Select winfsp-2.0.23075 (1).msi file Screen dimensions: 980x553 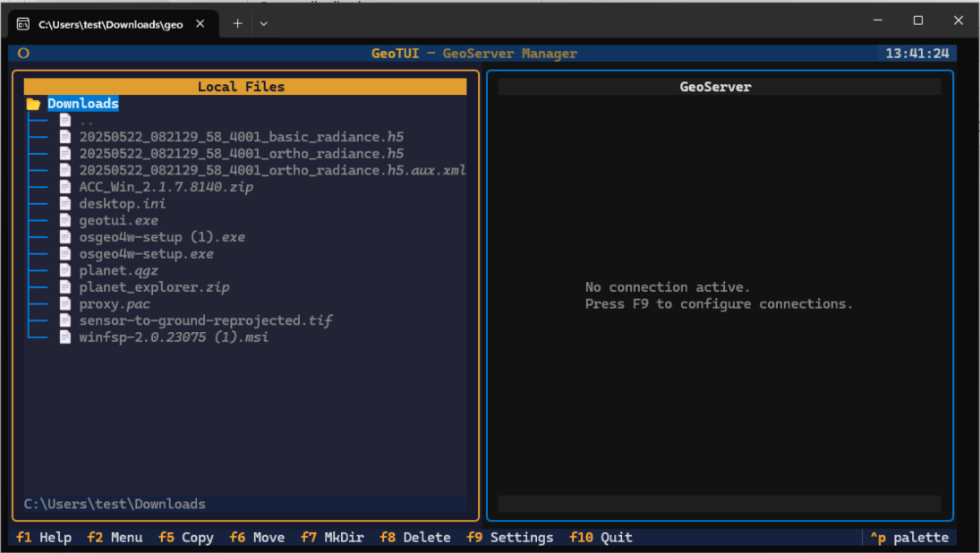point(174,337)
